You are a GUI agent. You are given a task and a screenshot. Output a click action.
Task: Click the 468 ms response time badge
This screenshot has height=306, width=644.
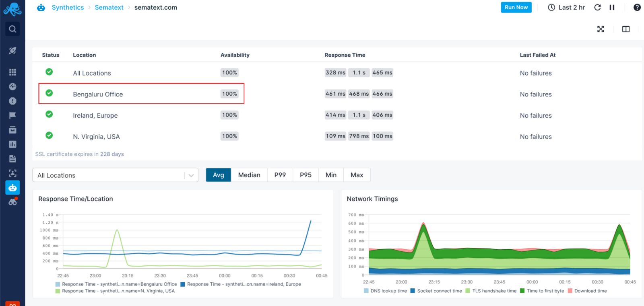(359, 94)
